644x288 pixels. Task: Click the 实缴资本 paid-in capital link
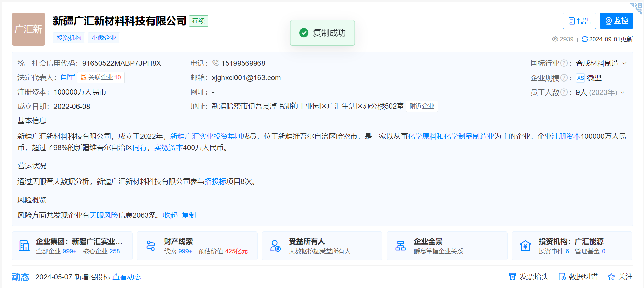[x=169, y=148]
